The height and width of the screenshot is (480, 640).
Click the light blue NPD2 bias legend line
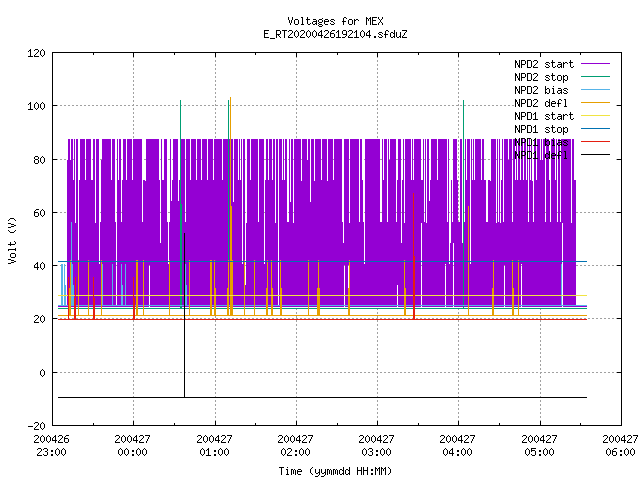(x=595, y=90)
